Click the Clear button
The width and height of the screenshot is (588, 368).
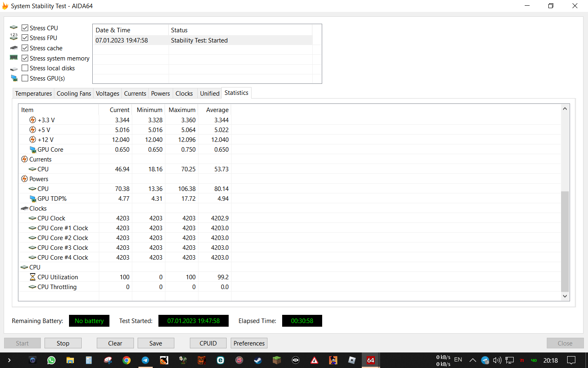[115, 343]
